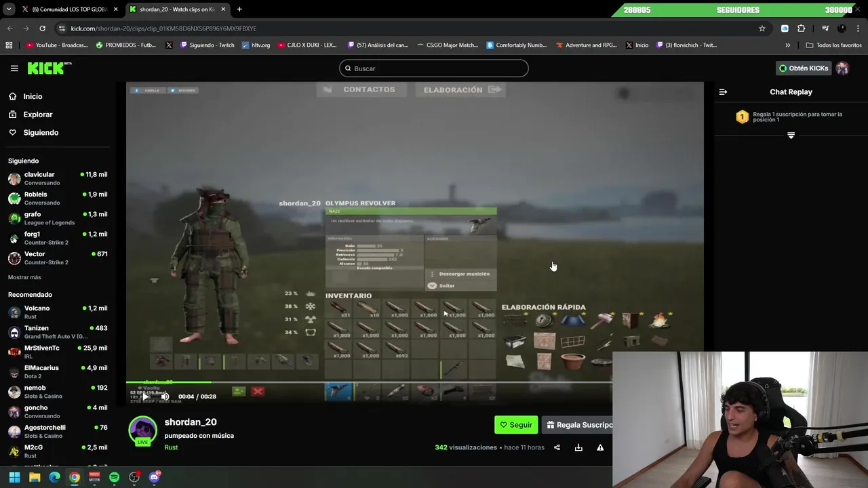Collapse the Chat Replay panel
This screenshot has width=868, height=488.
723,91
